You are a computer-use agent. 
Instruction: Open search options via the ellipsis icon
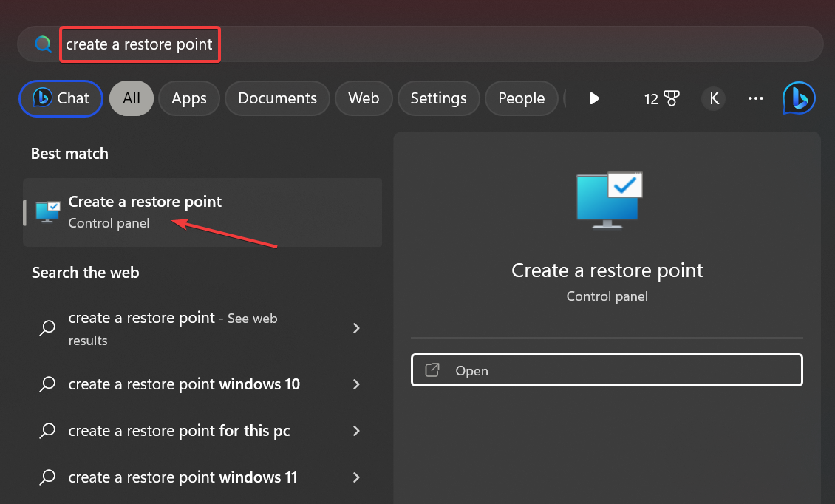point(755,98)
